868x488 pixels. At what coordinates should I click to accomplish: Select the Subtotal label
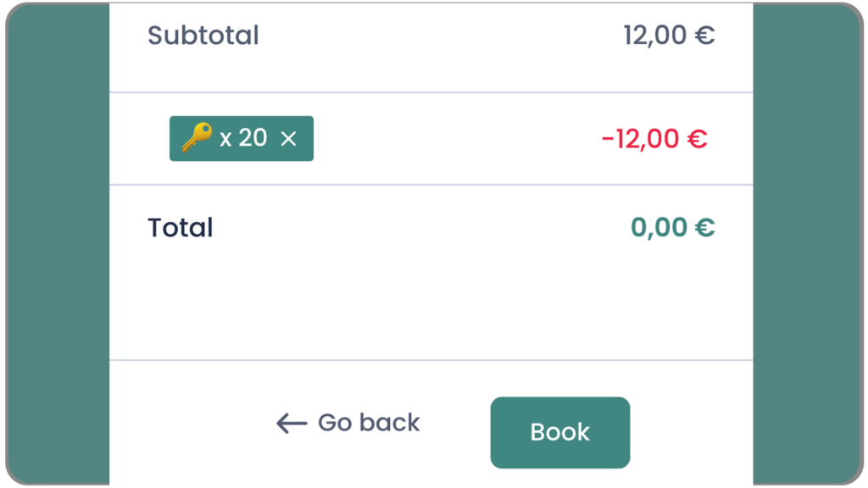pos(203,36)
